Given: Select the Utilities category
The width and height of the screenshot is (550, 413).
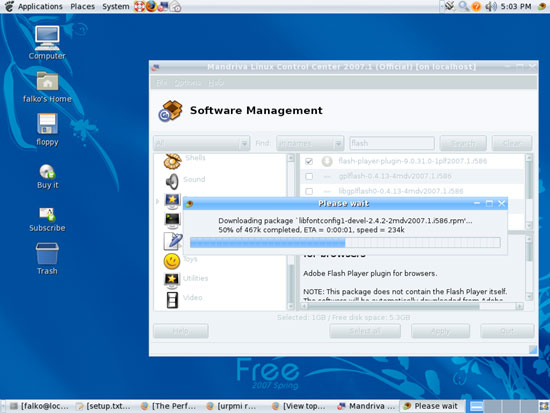Looking at the screenshot, I should coord(195,278).
